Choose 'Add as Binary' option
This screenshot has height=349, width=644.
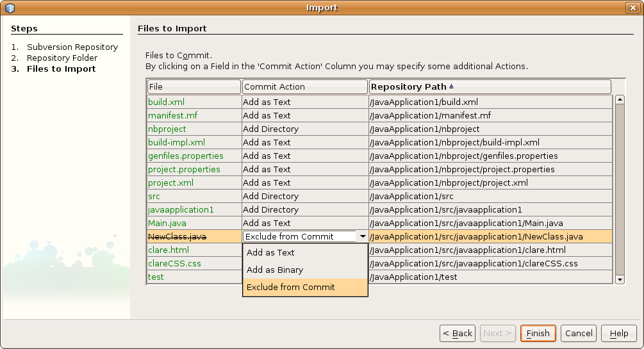click(x=275, y=270)
